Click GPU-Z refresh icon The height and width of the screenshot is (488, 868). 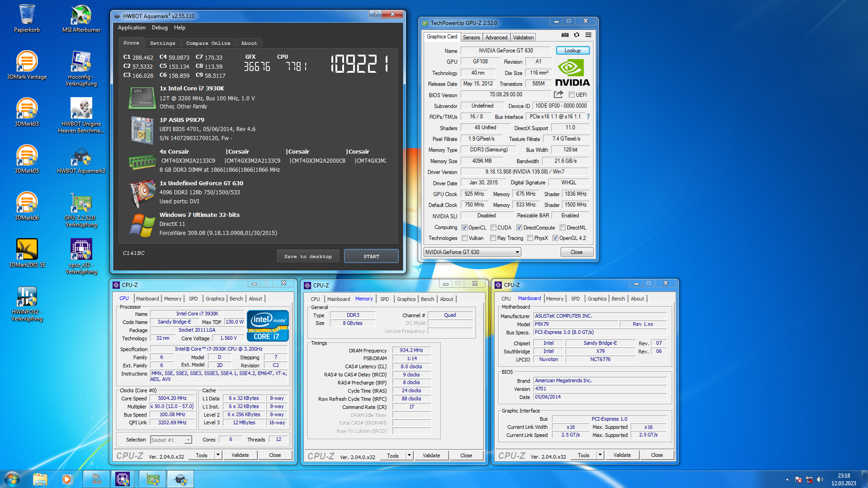(x=576, y=35)
